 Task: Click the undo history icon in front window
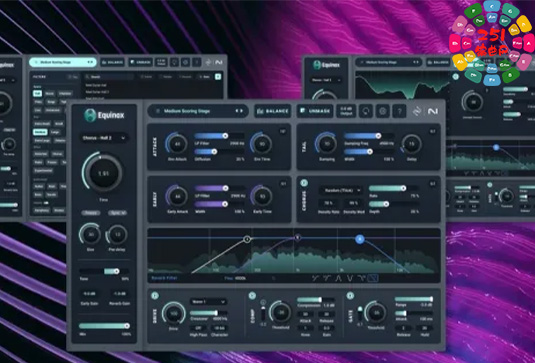tap(366, 111)
